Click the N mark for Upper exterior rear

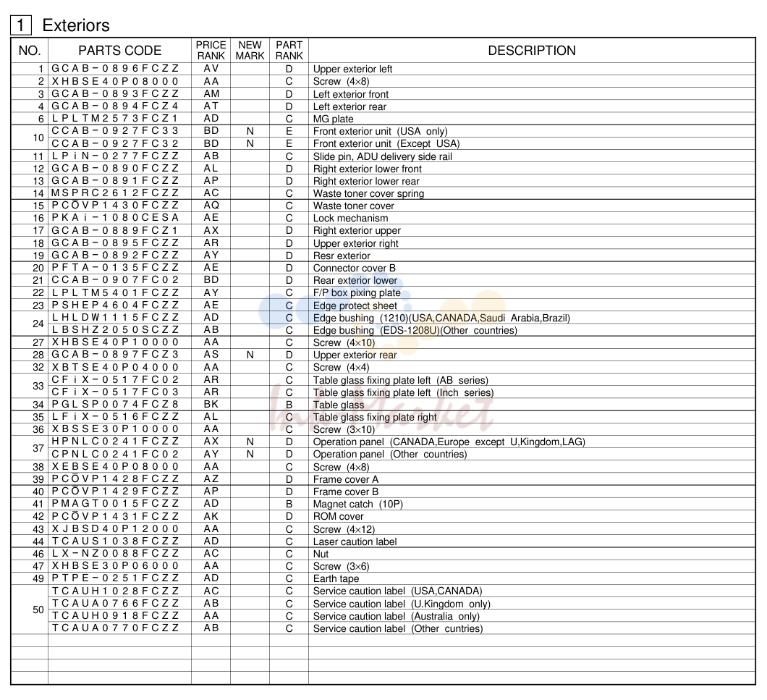click(x=250, y=355)
